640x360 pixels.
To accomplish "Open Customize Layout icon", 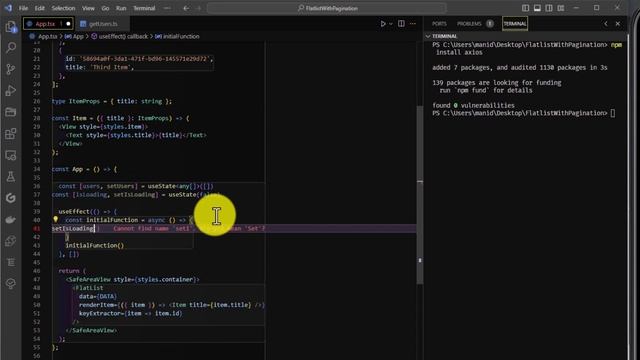I will [561, 8].
